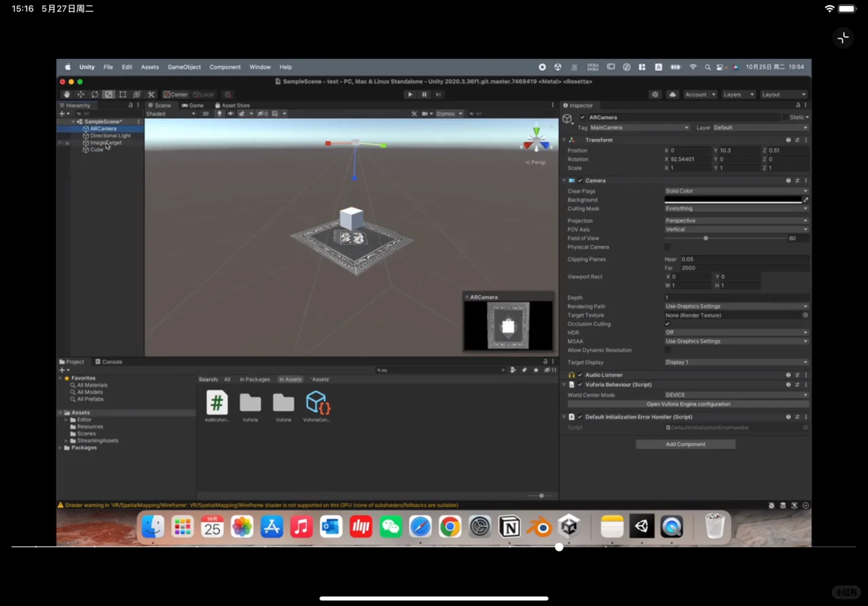Lock the Inspector panel
Screen dimensions: 868x606
tap(798, 105)
